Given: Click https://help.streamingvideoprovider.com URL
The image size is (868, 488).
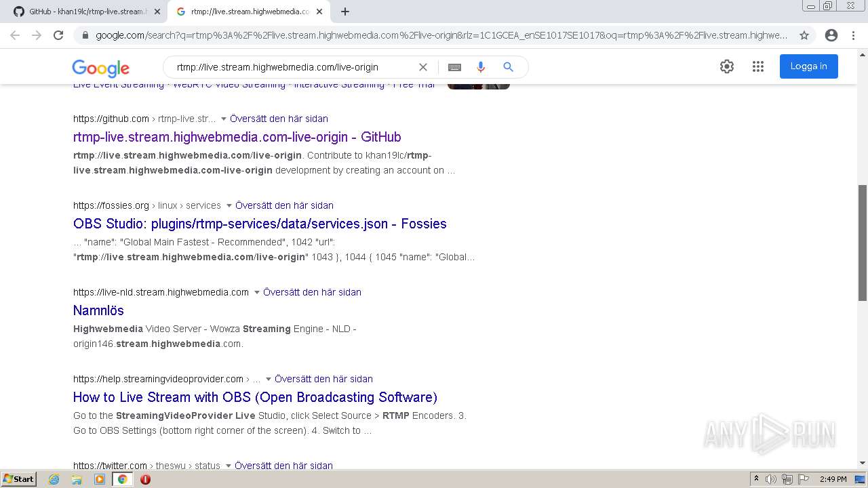Looking at the screenshot, I should coord(158,379).
